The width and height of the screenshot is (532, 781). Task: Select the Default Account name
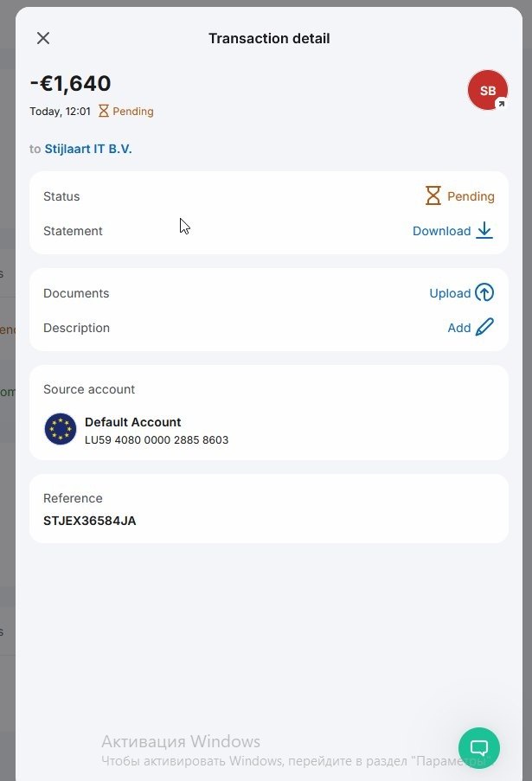pos(132,422)
